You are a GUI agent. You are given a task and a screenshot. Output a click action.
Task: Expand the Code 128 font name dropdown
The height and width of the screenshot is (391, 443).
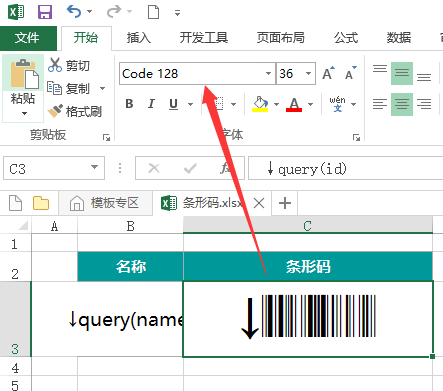click(268, 73)
